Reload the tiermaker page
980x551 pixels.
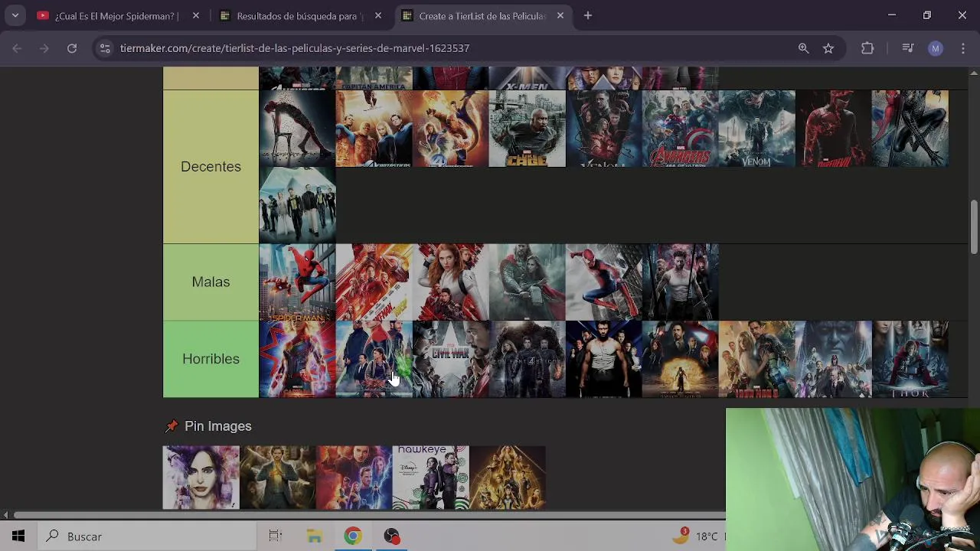[72, 48]
